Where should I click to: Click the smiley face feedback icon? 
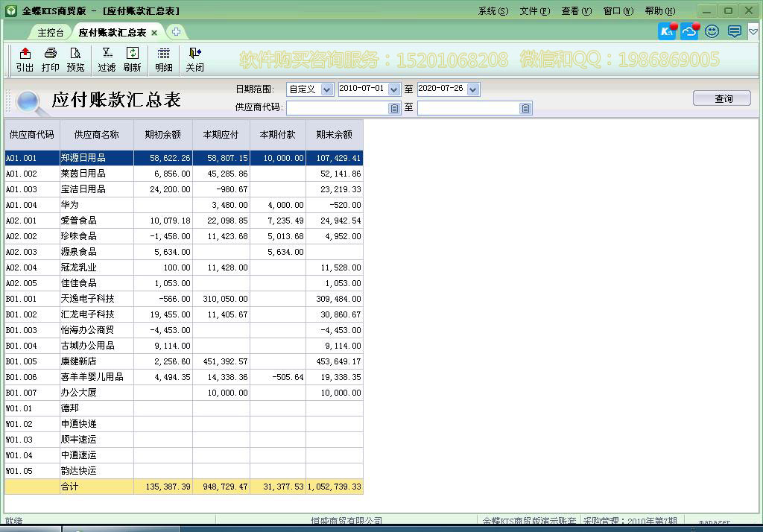coord(712,31)
